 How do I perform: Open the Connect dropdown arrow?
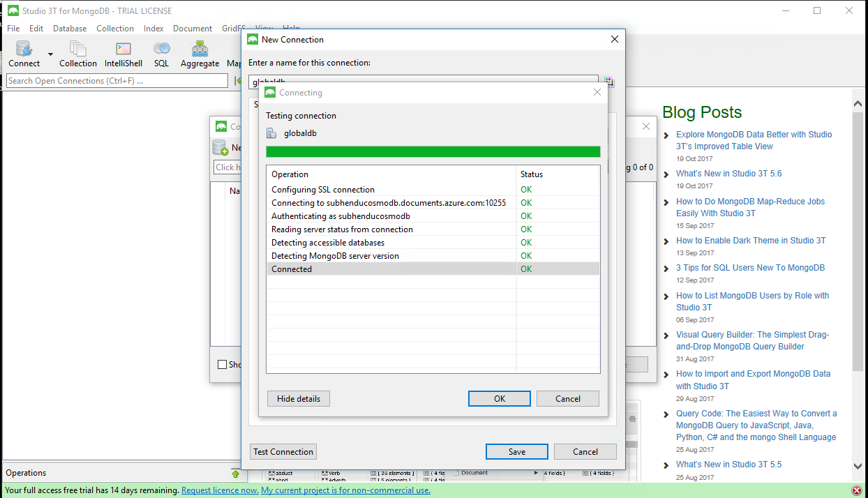(x=50, y=54)
